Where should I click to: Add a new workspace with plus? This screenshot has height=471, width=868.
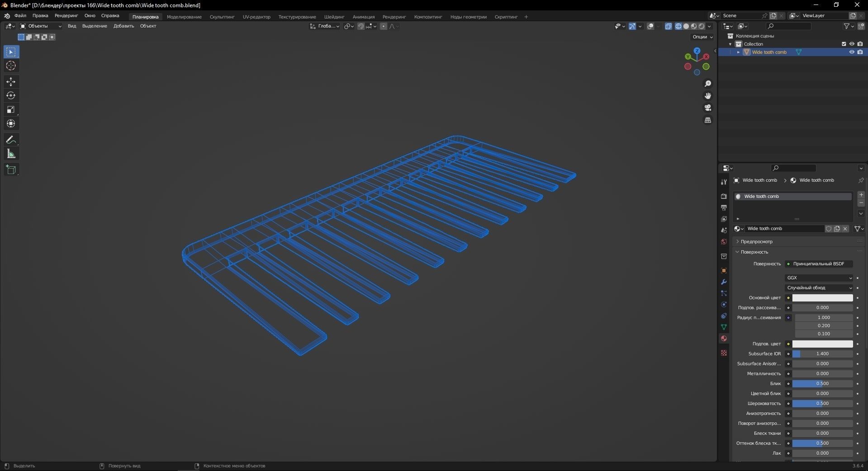tap(526, 17)
